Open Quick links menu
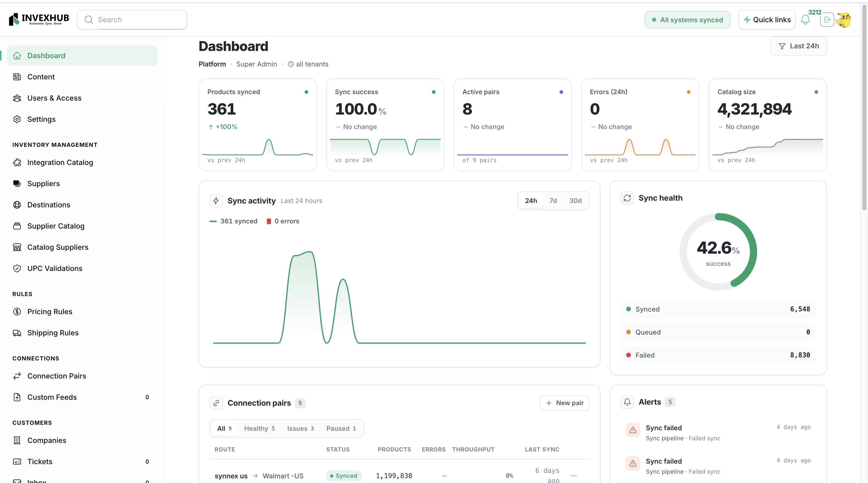868x483 pixels. [x=767, y=20]
